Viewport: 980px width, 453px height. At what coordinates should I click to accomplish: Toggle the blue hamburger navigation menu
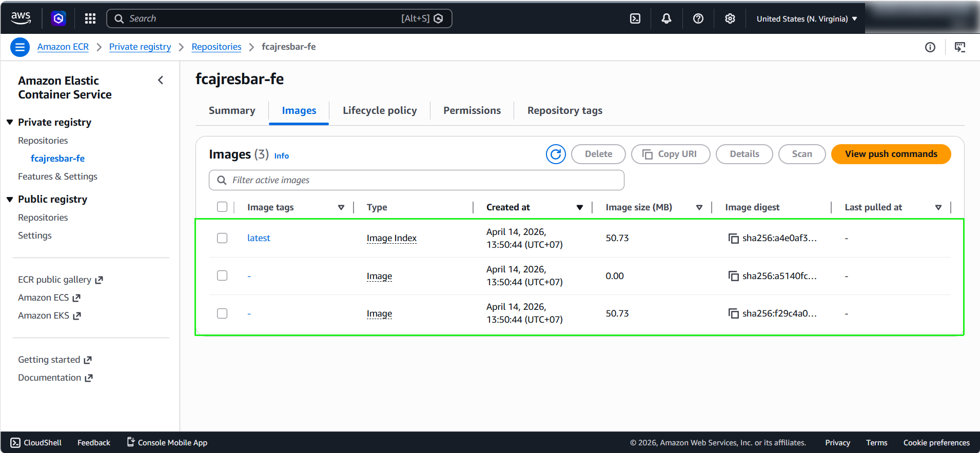[20, 47]
